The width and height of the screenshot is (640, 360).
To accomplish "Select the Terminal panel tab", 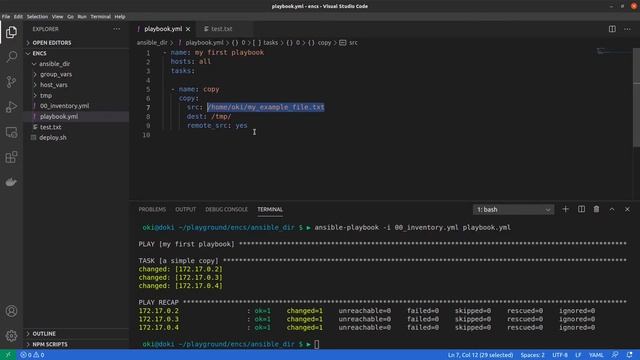I will pyautogui.click(x=270, y=209).
